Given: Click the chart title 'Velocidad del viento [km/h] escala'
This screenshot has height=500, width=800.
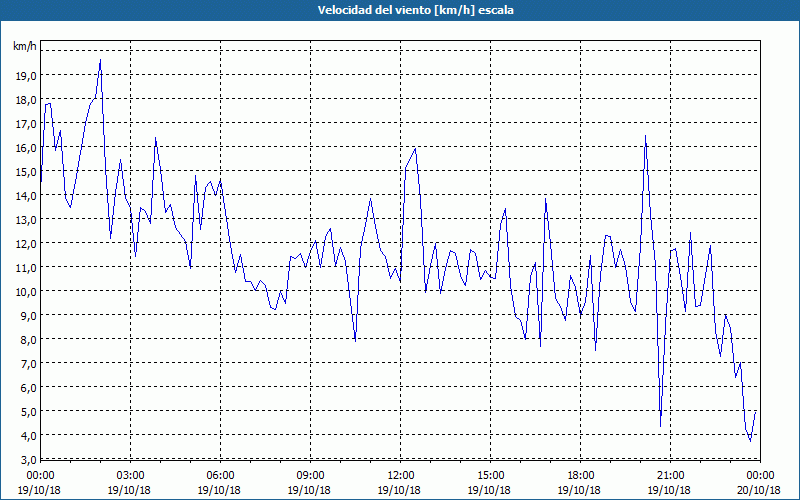Looking at the screenshot, I should coord(415,10).
